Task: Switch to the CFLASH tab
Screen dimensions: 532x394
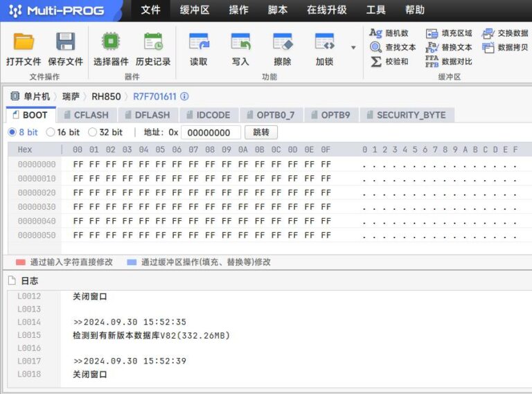Action: click(x=87, y=115)
